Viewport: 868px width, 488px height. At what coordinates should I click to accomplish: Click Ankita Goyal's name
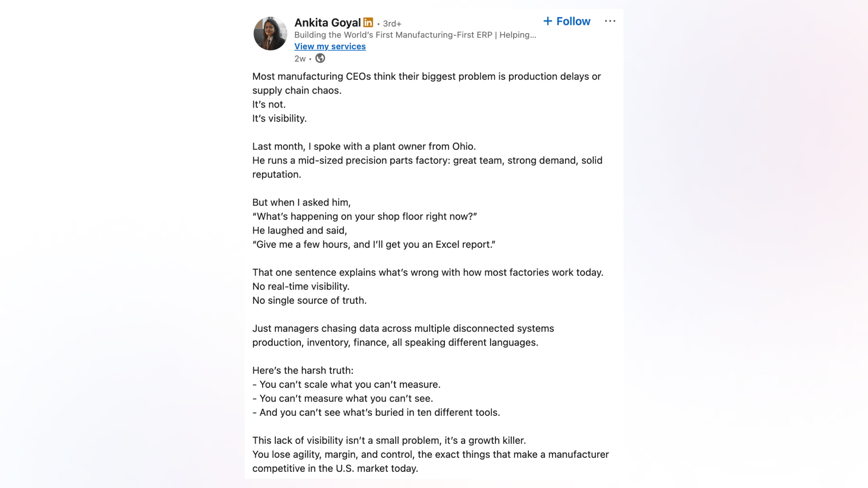pyautogui.click(x=328, y=23)
